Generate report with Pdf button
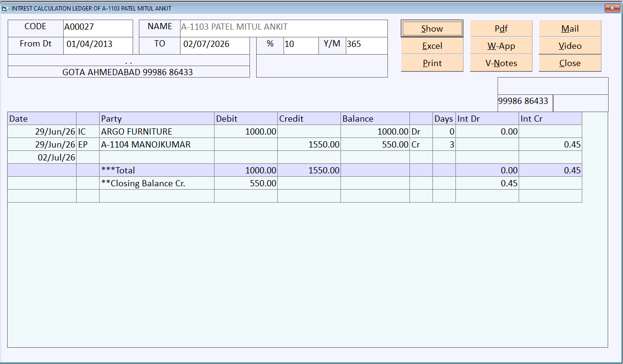Screen dimensions: 623x364 [501, 29]
